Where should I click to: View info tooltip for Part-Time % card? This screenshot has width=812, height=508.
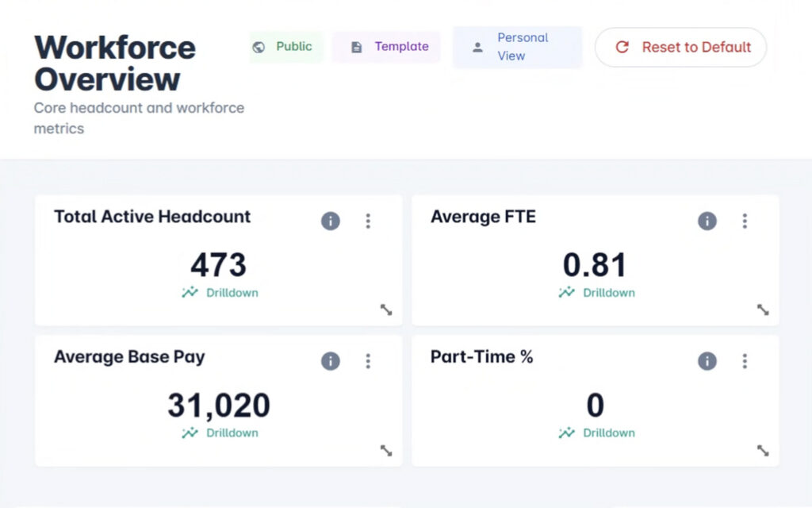707,361
